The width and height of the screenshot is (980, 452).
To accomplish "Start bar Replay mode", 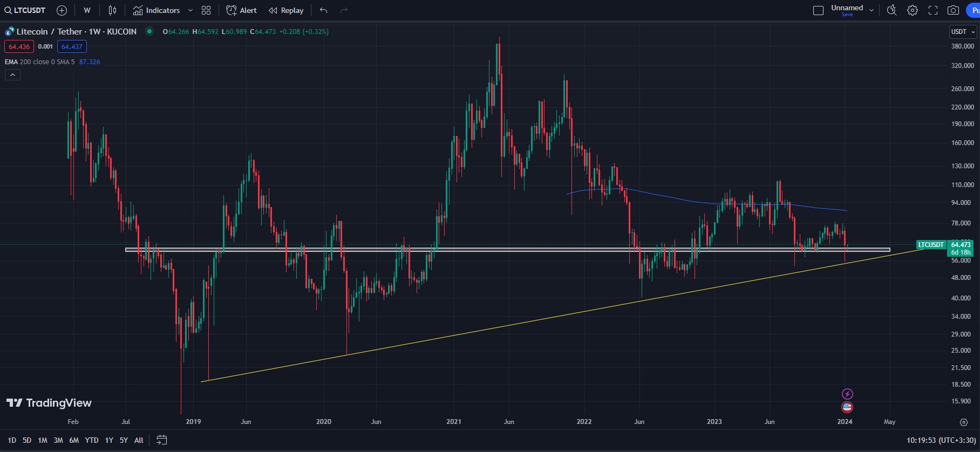I will click(x=286, y=10).
